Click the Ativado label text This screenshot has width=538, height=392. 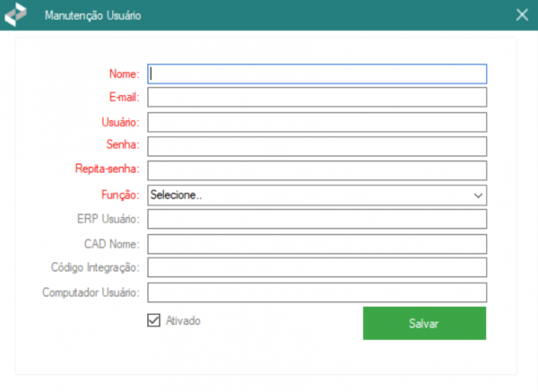point(183,320)
